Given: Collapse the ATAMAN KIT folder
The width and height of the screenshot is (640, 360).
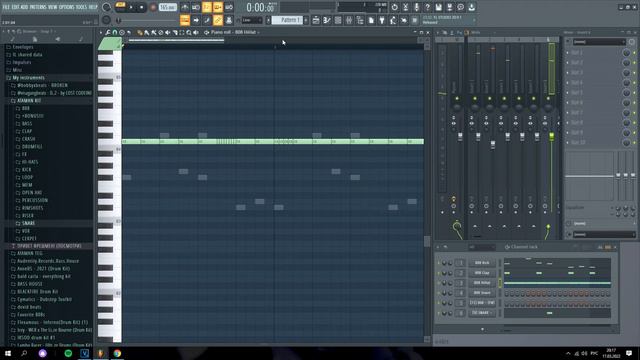Looking at the screenshot, I should 29,100.
